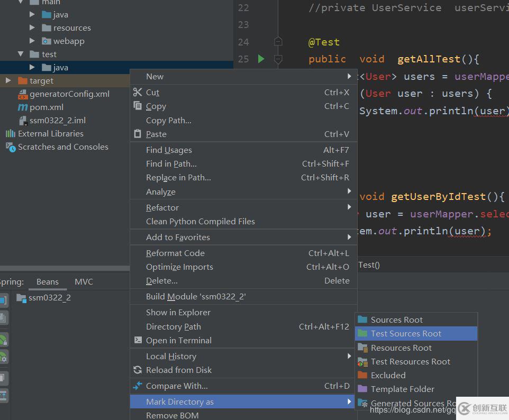Choose Delete menu entry

[x=243, y=280]
